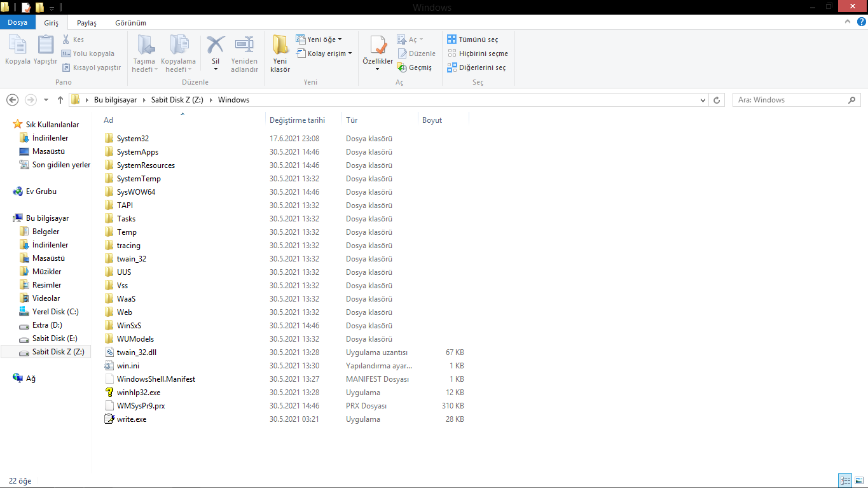Click the Ara: Windows search field
The width and height of the screenshot is (868, 488).
(796, 100)
